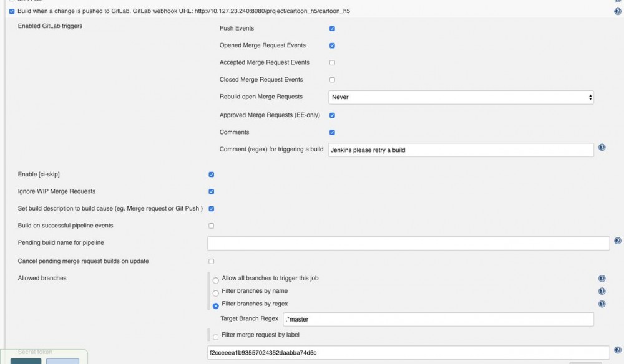The image size is (624, 364).
Task: Show help for Allow all branches option
Action: [602, 279]
